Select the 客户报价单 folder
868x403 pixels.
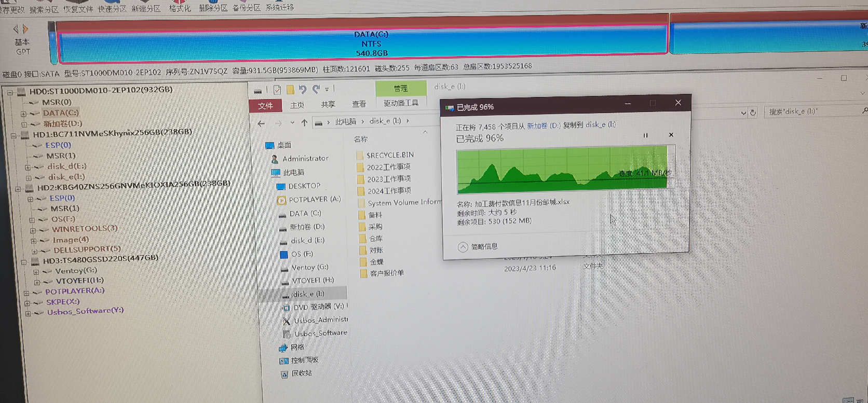click(387, 273)
